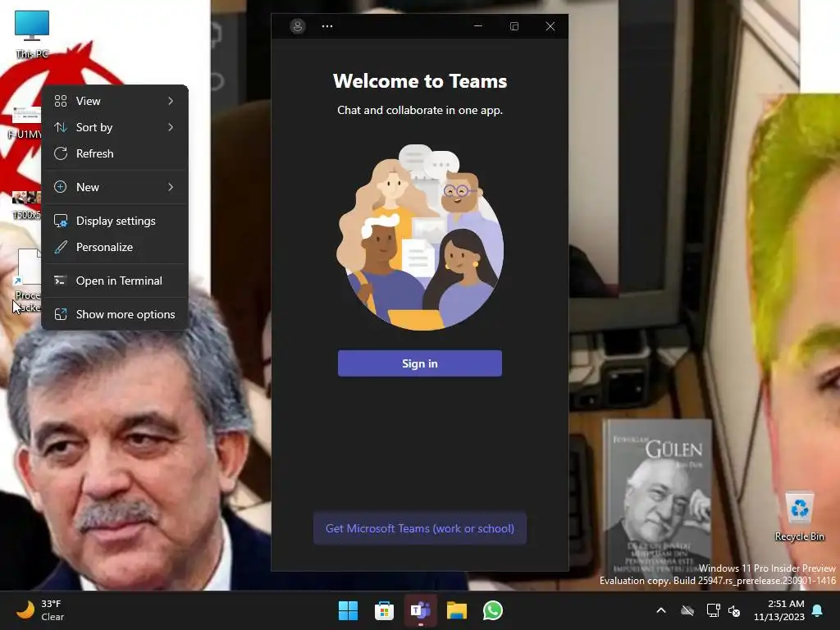
Task: Select Display settings in the context menu
Action: (115, 221)
